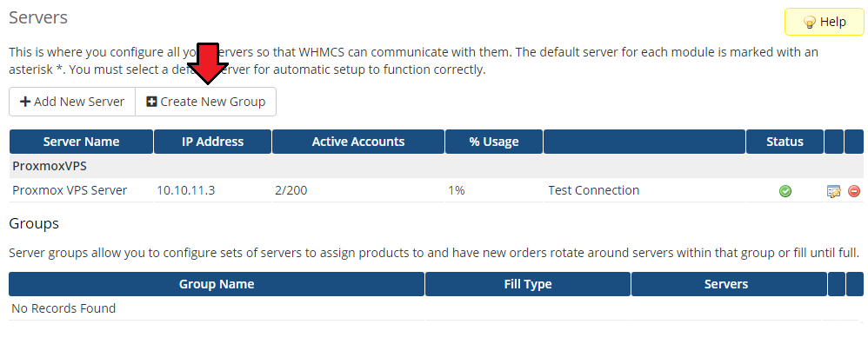Viewport: 868px width, 344px height.
Task: Delete the Proxmox VPS Server entry
Action: point(854,191)
